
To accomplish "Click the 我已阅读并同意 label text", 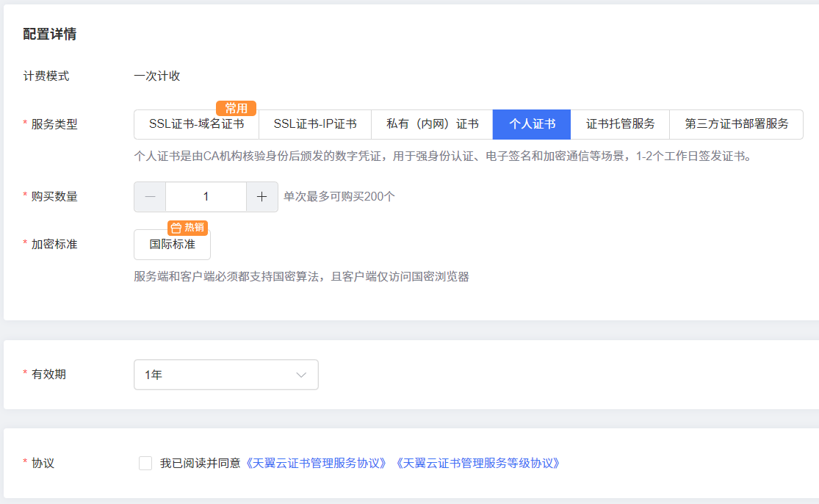I will pos(200,464).
